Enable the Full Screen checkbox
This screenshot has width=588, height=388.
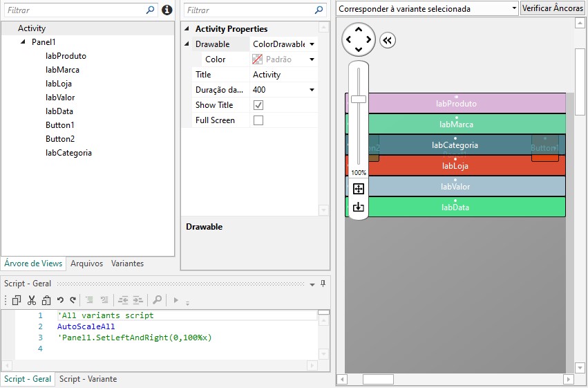(258, 120)
